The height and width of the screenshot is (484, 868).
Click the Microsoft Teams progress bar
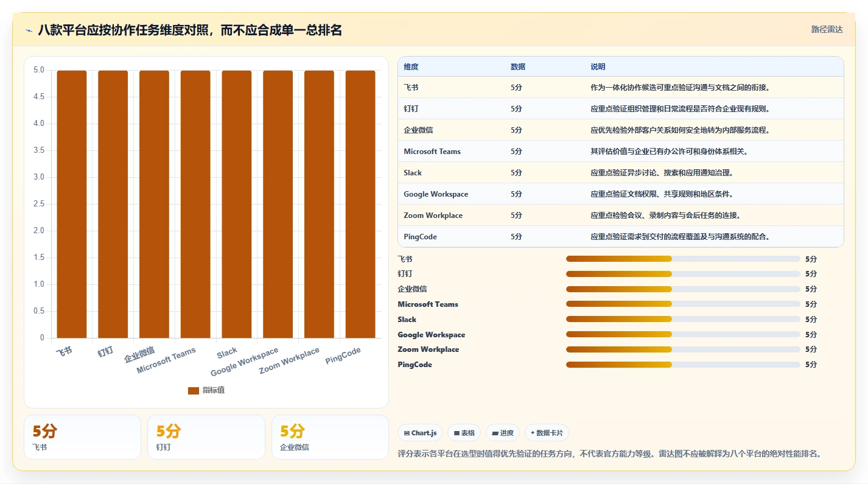(683, 304)
